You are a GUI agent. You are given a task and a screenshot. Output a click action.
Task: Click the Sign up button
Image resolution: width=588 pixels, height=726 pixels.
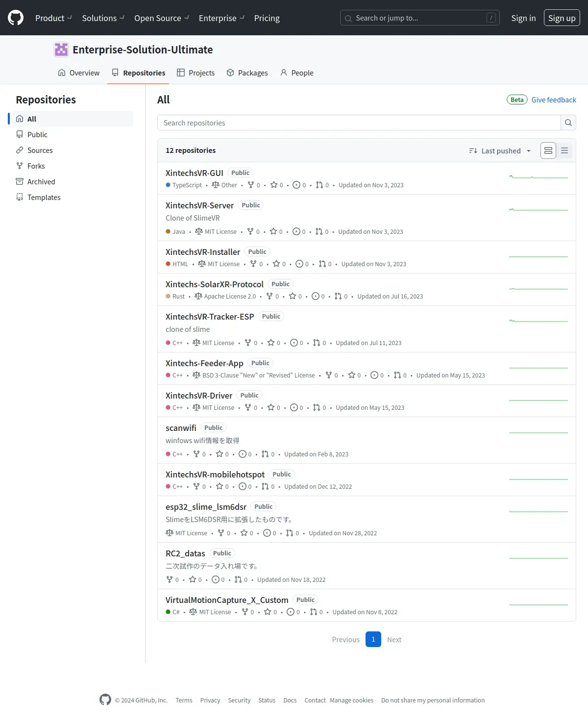[562, 18]
